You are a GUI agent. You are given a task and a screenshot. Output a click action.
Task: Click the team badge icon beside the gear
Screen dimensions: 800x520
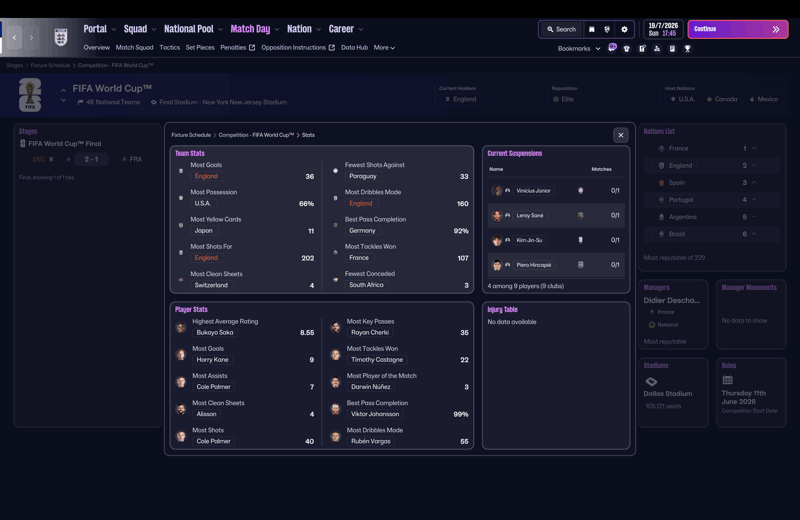coord(607,30)
